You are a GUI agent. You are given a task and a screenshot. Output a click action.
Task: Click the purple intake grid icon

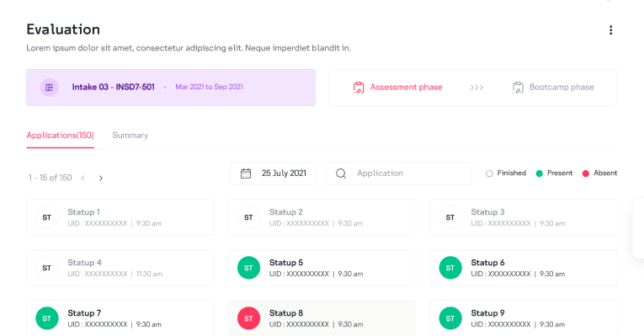pyautogui.click(x=50, y=88)
